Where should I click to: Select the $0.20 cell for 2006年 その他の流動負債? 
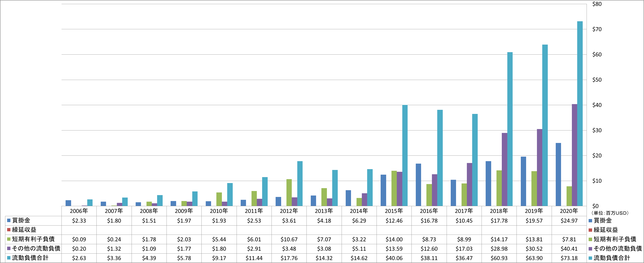(x=79, y=249)
